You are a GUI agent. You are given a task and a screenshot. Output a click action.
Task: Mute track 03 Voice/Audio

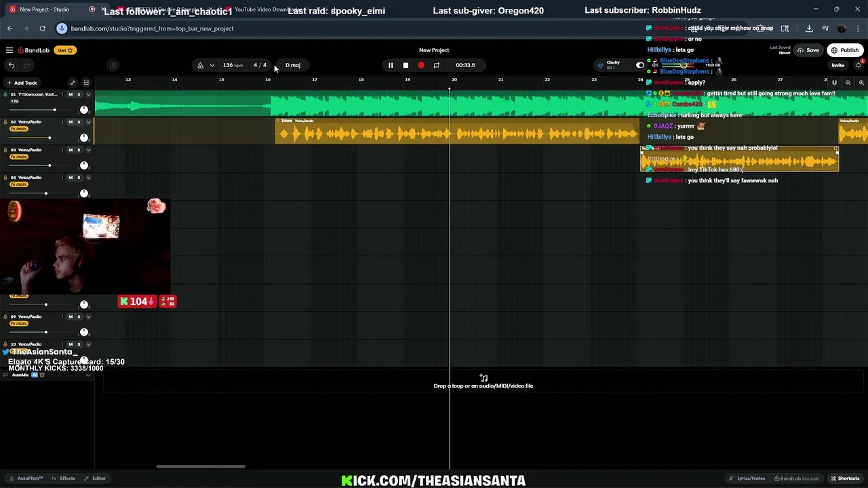coord(71,150)
